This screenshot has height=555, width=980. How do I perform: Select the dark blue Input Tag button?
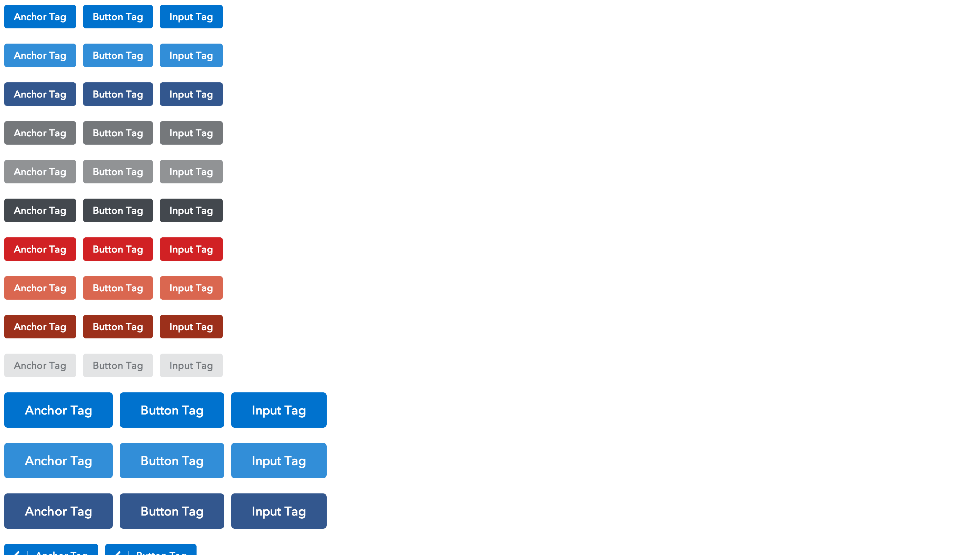coord(190,94)
